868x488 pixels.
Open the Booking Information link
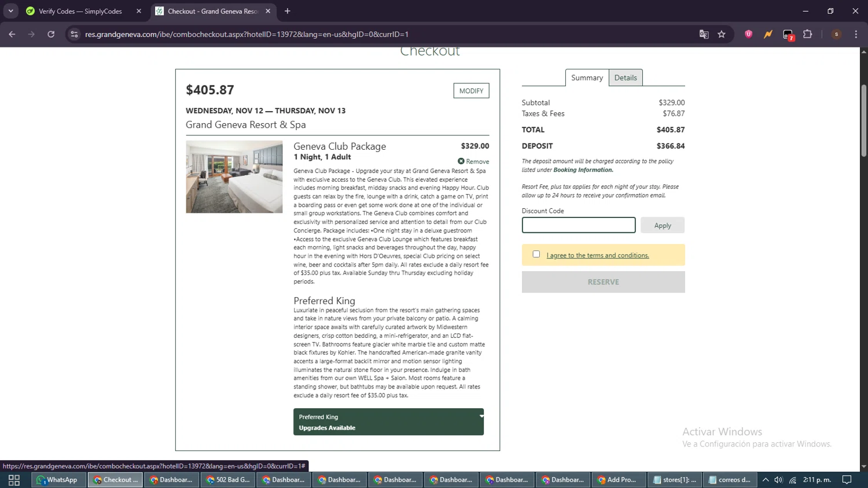pyautogui.click(x=583, y=170)
